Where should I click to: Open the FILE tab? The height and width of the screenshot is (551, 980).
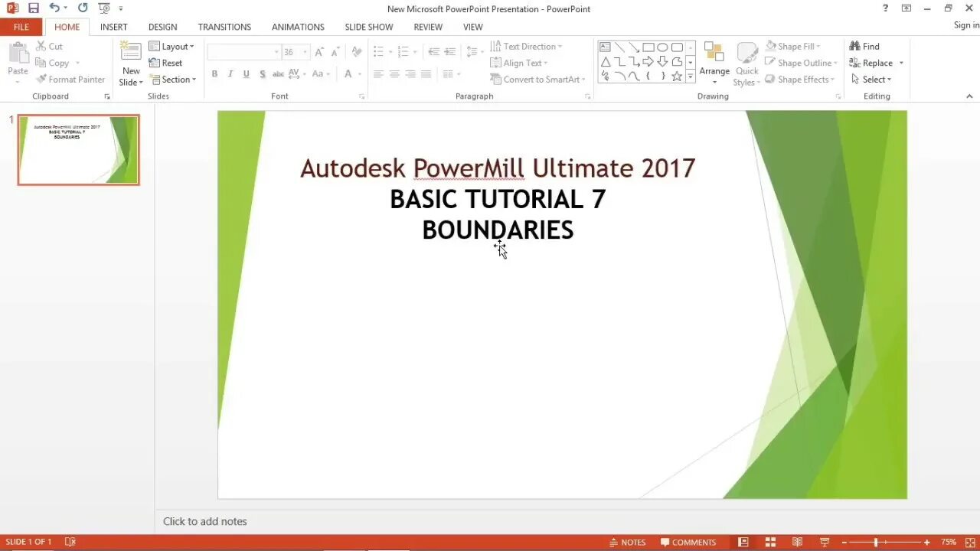(21, 27)
